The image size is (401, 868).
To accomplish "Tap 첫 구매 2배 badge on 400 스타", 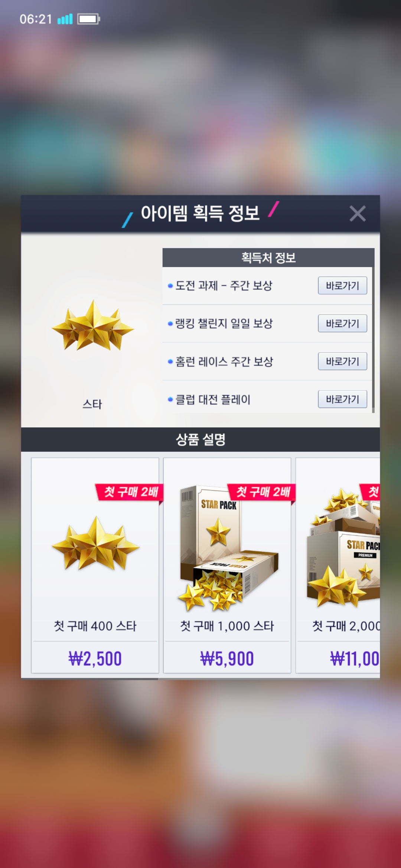I will click(130, 493).
